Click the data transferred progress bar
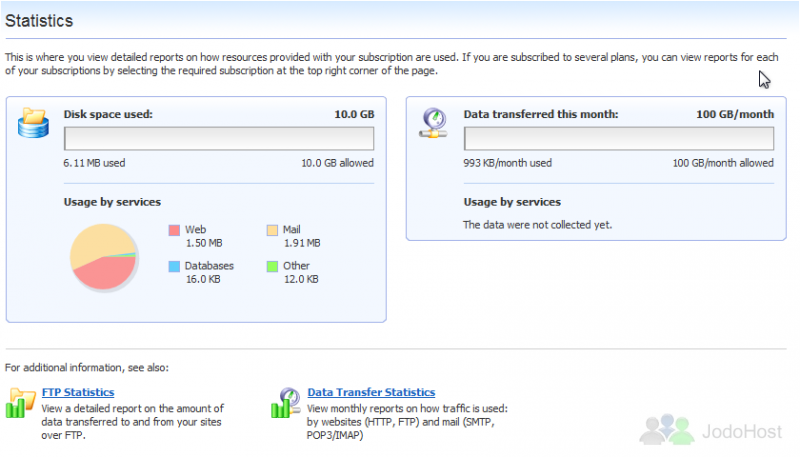 (619, 139)
